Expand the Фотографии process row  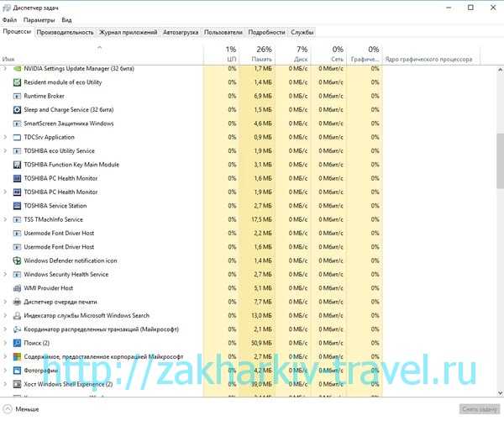5,371
